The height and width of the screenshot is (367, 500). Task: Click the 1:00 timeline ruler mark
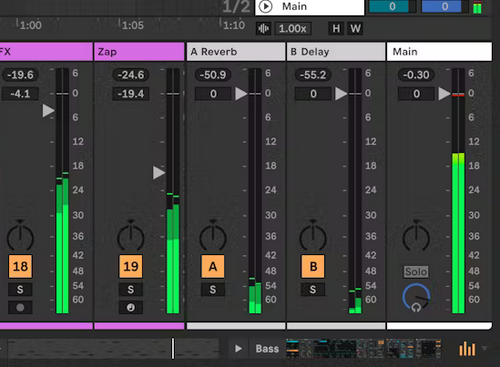30,25
